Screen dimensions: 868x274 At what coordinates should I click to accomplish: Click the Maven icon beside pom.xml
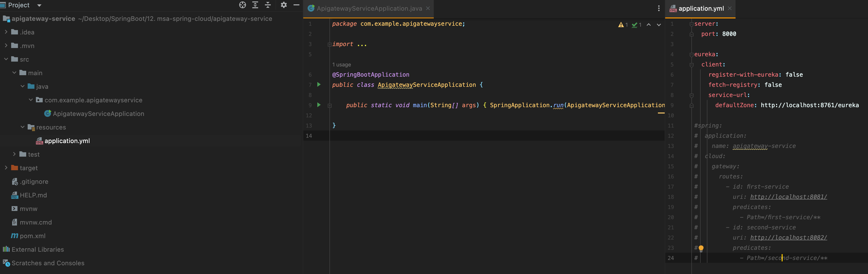coord(15,236)
